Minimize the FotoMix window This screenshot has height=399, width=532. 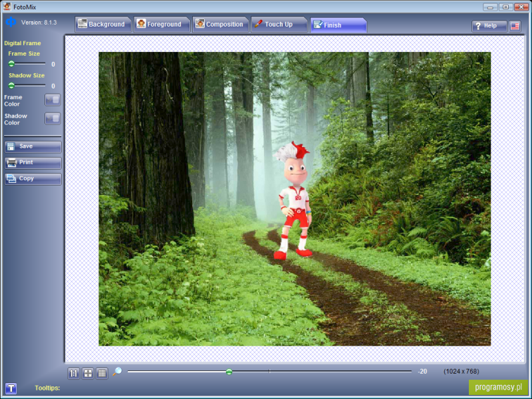(x=490, y=7)
